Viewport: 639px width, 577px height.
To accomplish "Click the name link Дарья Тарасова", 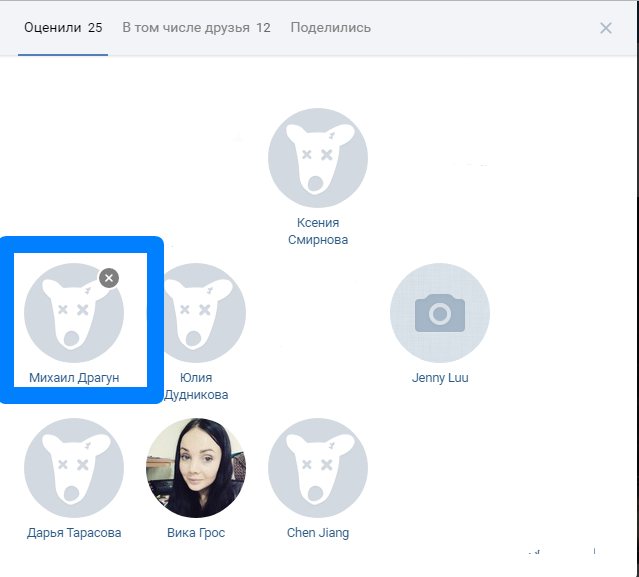I will click(74, 533).
